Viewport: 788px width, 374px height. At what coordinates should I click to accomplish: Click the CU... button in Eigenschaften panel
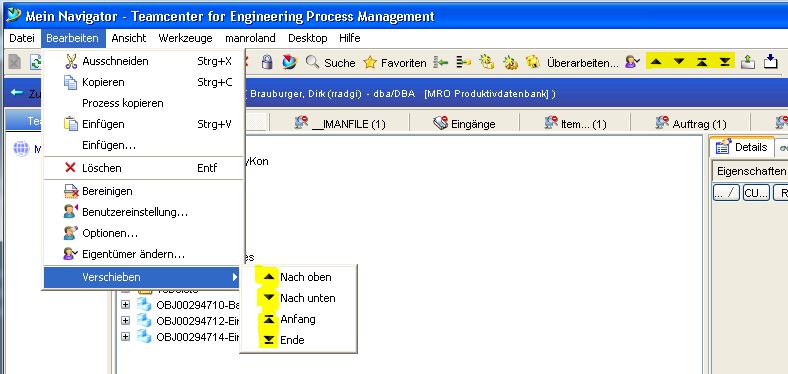tap(756, 193)
